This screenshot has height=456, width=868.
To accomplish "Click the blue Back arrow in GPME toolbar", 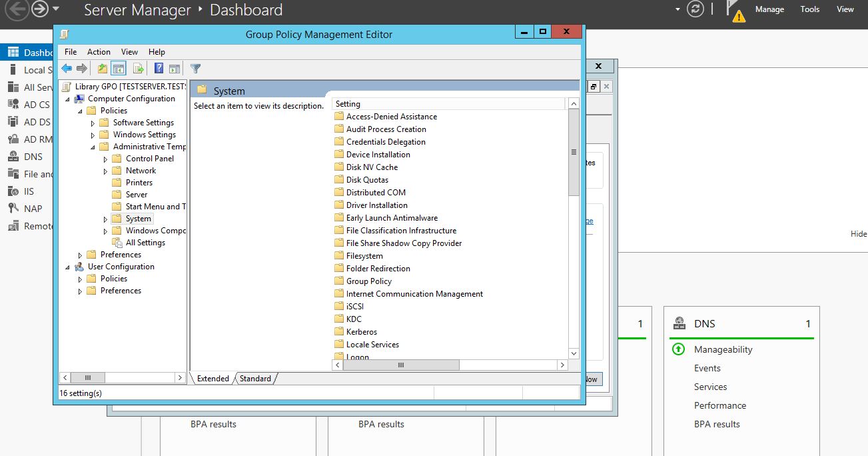I will 67,68.
